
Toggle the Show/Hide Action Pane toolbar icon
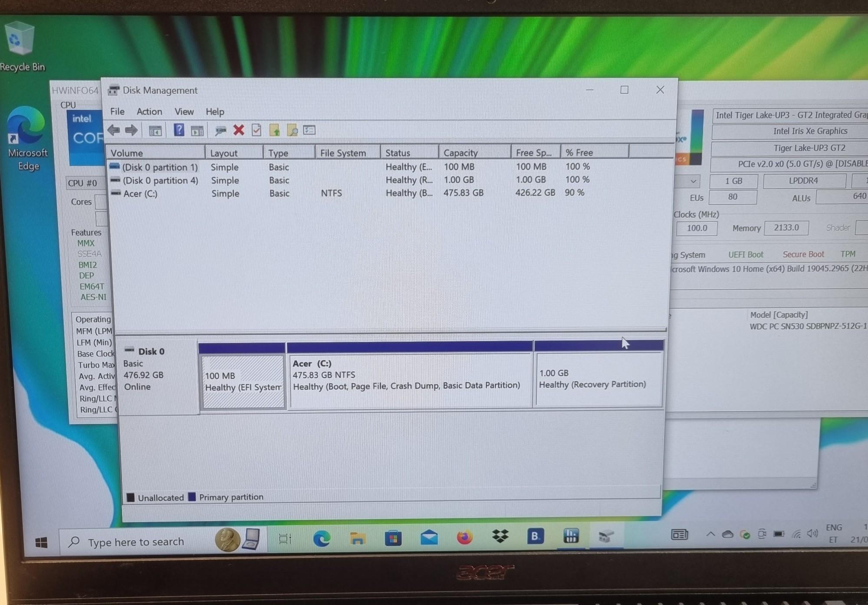point(197,130)
